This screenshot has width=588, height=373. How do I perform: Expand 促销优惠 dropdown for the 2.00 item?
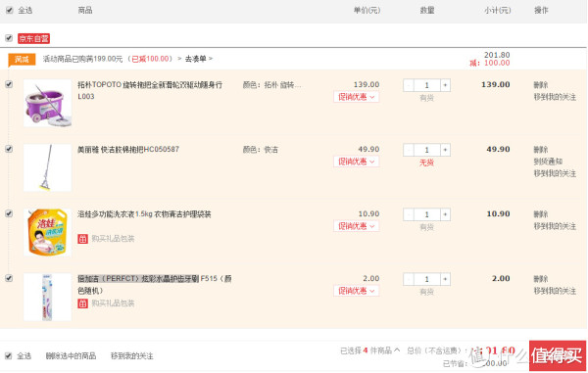coord(357,291)
